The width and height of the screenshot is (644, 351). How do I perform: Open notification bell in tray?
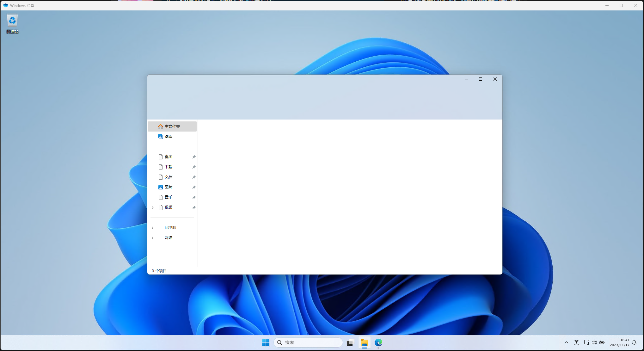coord(634,342)
